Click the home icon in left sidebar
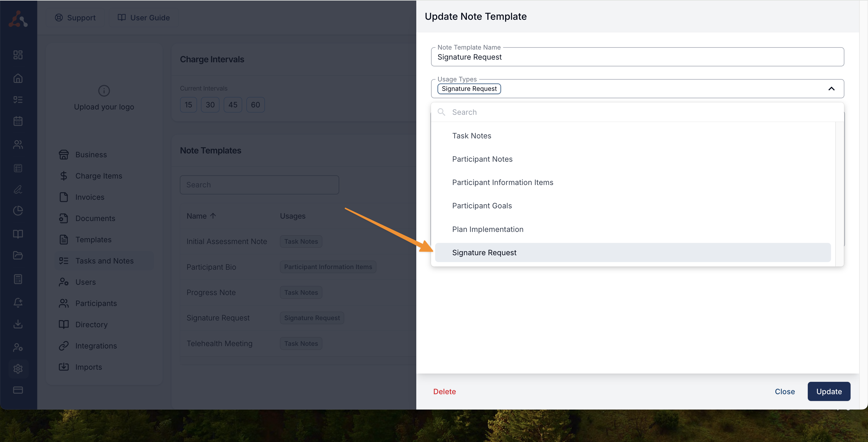868x442 pixels. click(18, 78)
